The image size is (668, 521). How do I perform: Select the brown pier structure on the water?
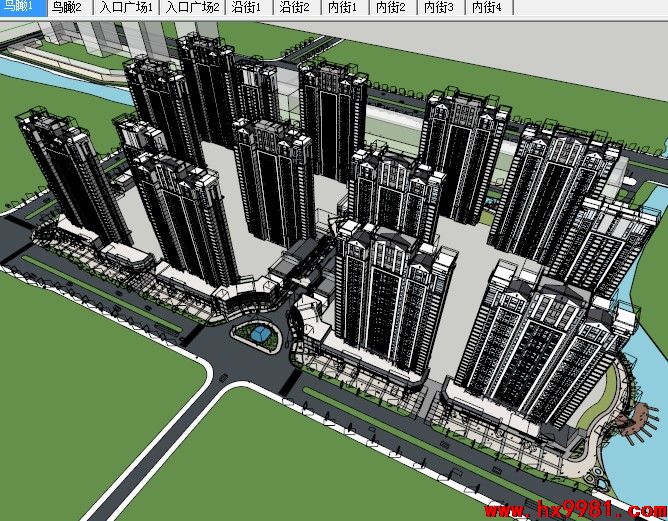[636, 421]
